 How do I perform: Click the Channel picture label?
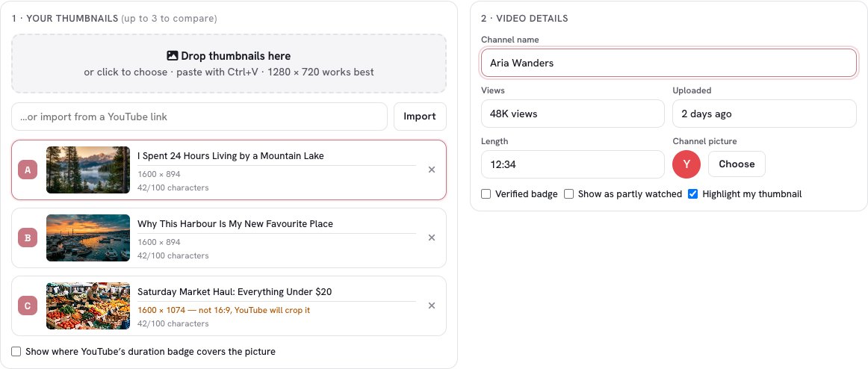(x=704, y=142)
